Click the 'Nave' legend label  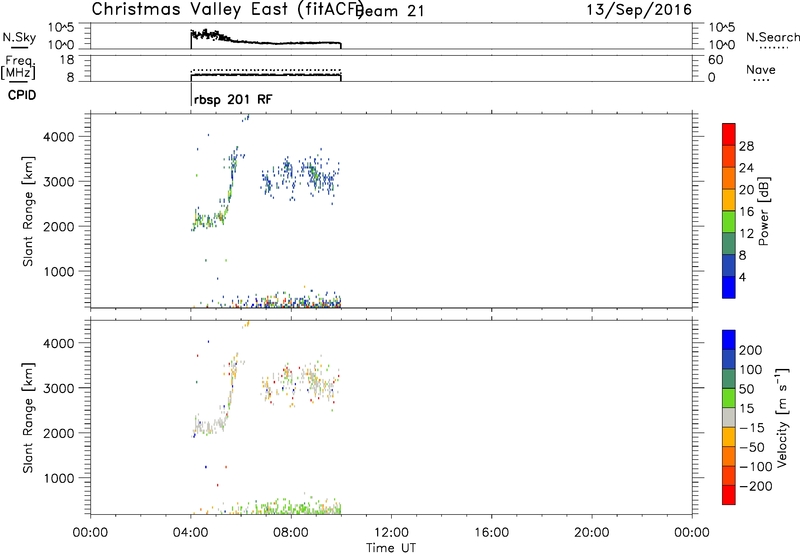[760, 70]
